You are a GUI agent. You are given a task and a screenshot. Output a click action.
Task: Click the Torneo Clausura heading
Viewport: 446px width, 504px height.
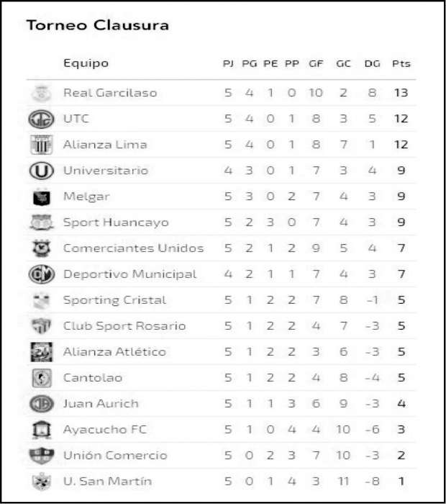tap(98, 26)
